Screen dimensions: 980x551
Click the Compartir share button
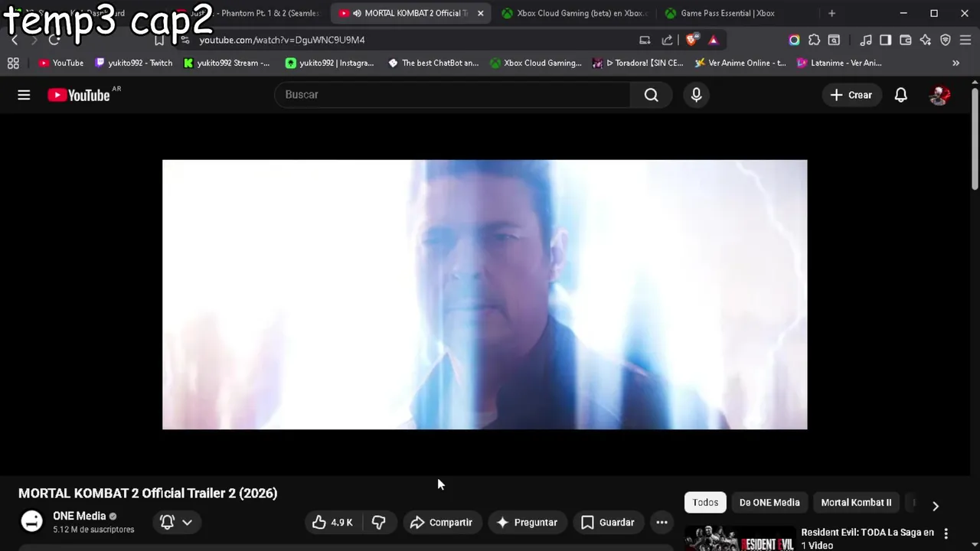pyautogui.click(x=442, y=523)
